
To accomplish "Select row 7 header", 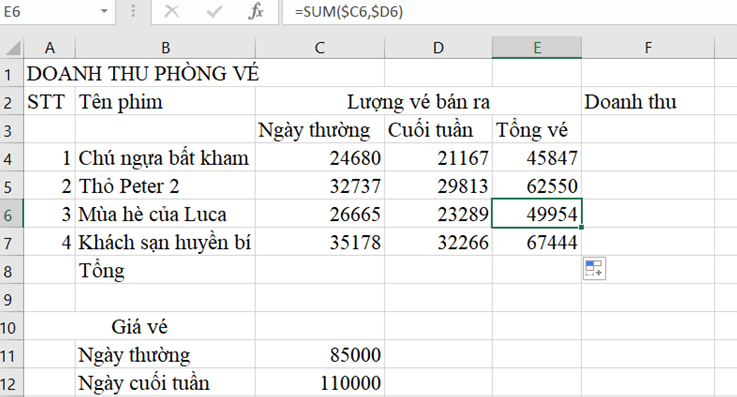I will [x=11, y=242].
